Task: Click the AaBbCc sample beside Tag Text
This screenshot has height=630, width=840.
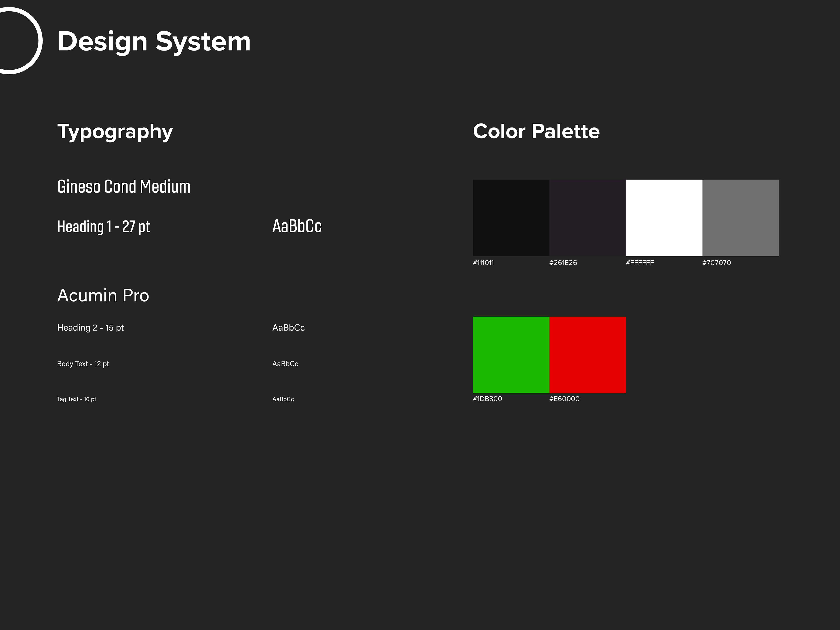Action: click(x=283, y=399)
